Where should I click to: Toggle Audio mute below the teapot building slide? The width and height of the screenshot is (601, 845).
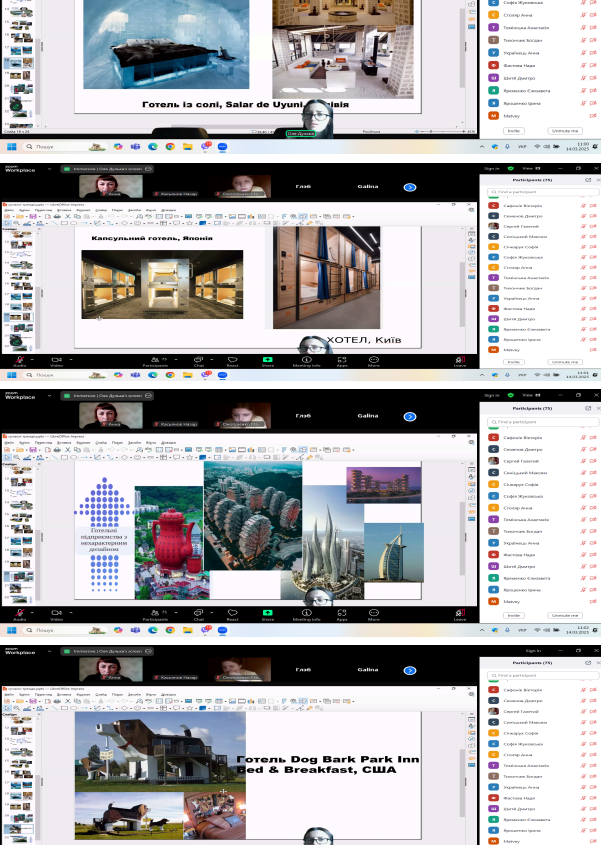(x=20, y=612)
